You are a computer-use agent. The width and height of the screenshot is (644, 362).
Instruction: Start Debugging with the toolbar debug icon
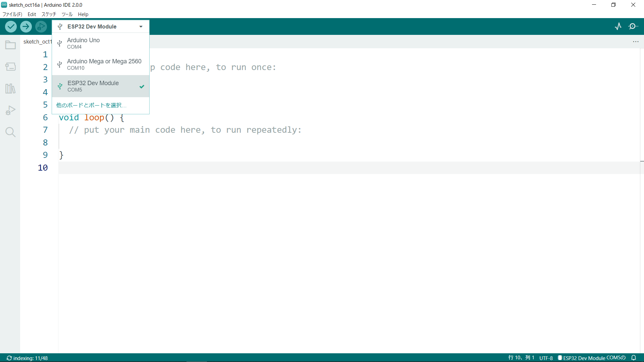point(41,26)
